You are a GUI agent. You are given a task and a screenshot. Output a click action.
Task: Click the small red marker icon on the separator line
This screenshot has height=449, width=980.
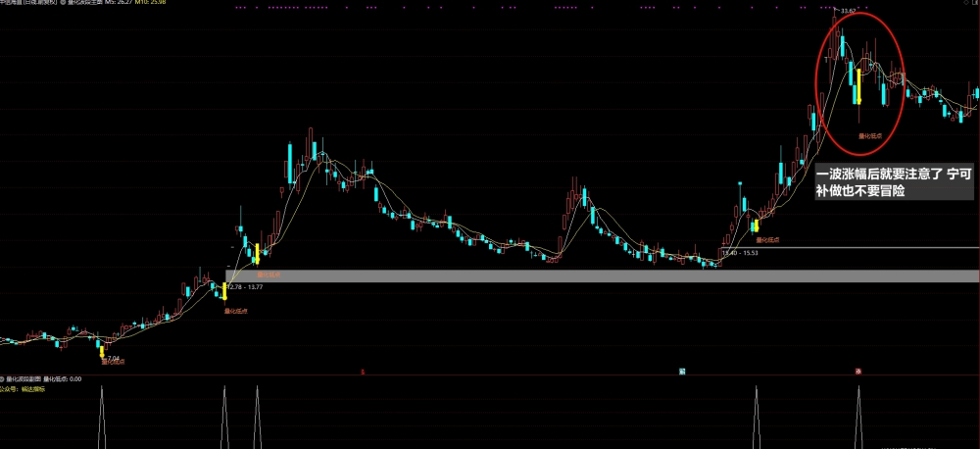pos(364,373)
